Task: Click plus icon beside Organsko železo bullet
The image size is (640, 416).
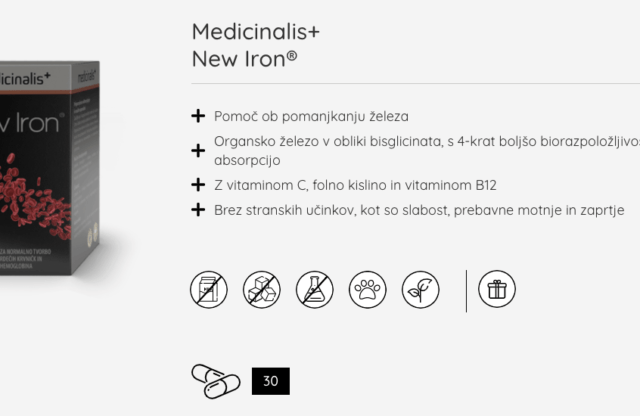Action: [198, 151]
